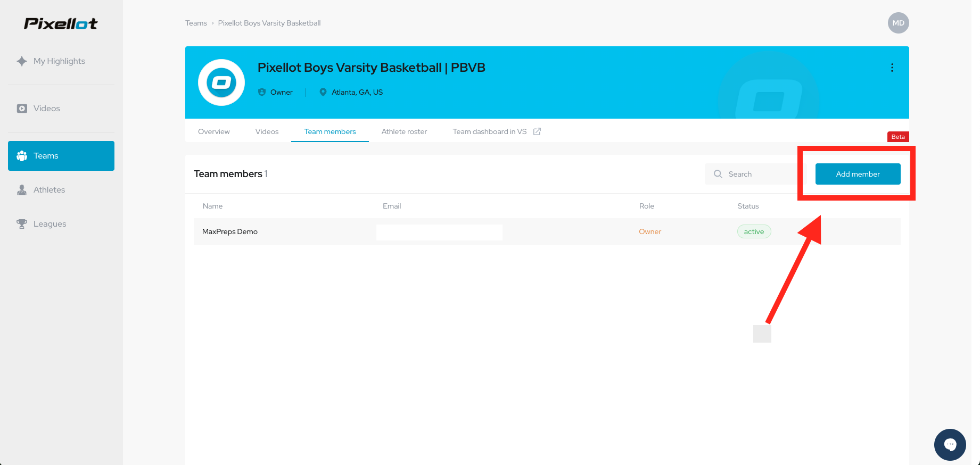The image size is (980, 465).
Task: Click the Status column header
Action: 748,206
